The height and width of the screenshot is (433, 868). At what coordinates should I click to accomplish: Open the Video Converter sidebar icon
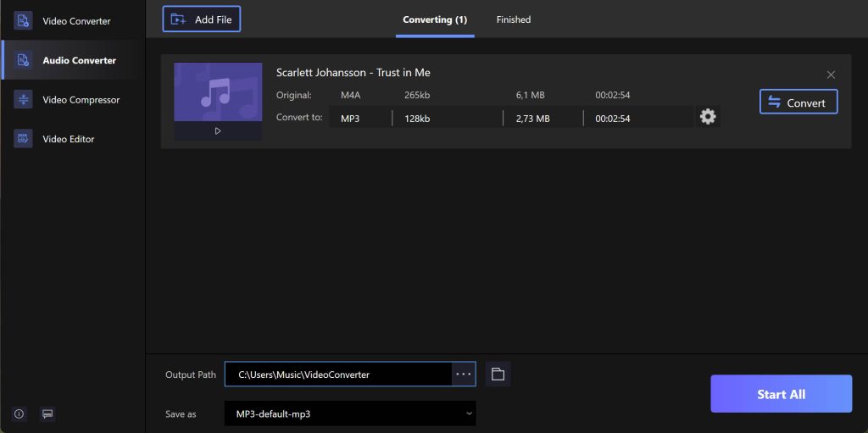click(x=23, y=21)
